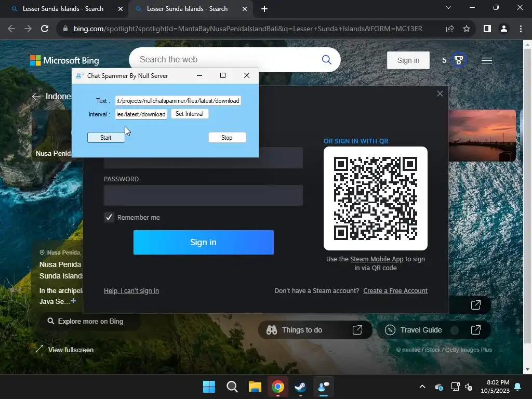532x399 pixels.
Task: Open Chrome tab search dropdown
Action: (x=448, y=7)
